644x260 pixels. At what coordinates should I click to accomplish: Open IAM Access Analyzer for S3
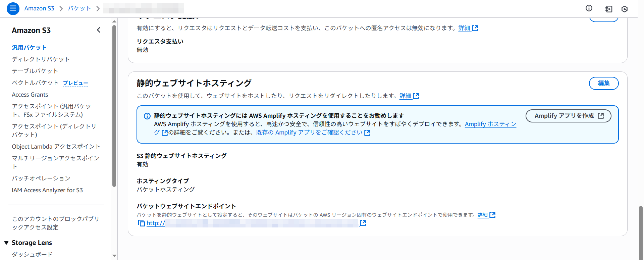pos(47,190)
